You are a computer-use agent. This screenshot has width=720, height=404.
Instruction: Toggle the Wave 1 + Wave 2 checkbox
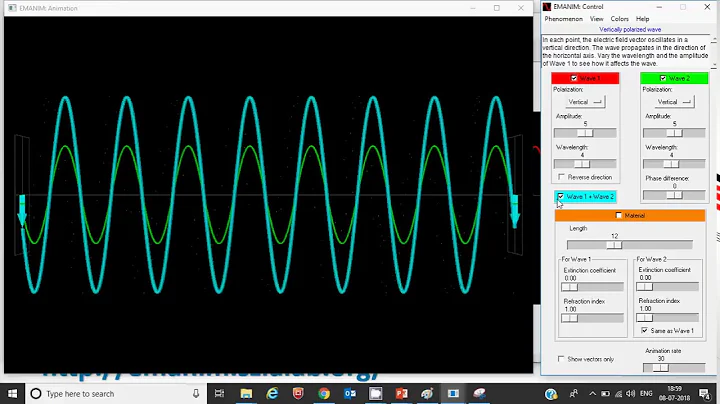560,196
